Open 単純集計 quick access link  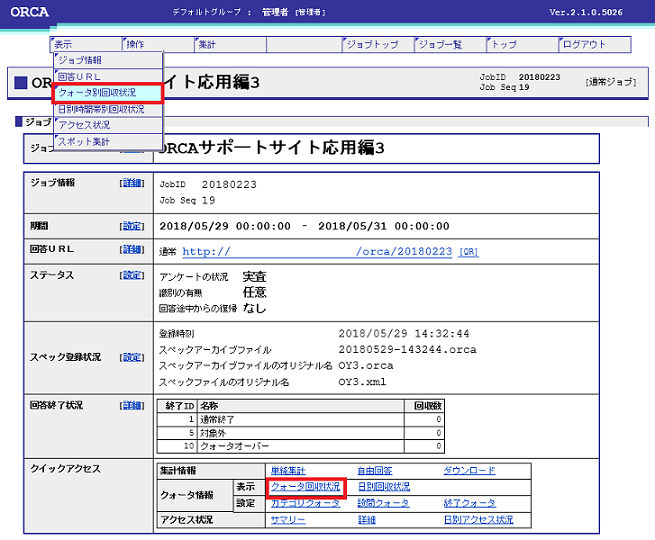(288, 471)
